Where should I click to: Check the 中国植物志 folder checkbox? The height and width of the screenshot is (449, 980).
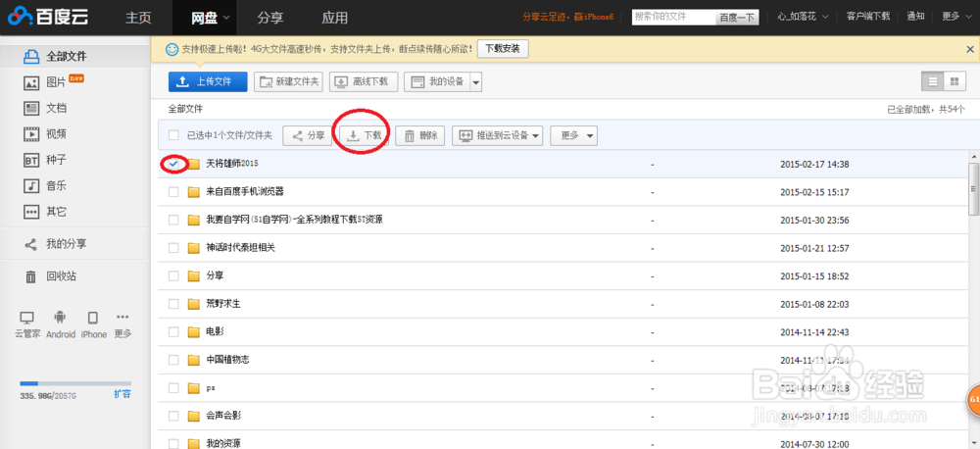click(173, 360)
